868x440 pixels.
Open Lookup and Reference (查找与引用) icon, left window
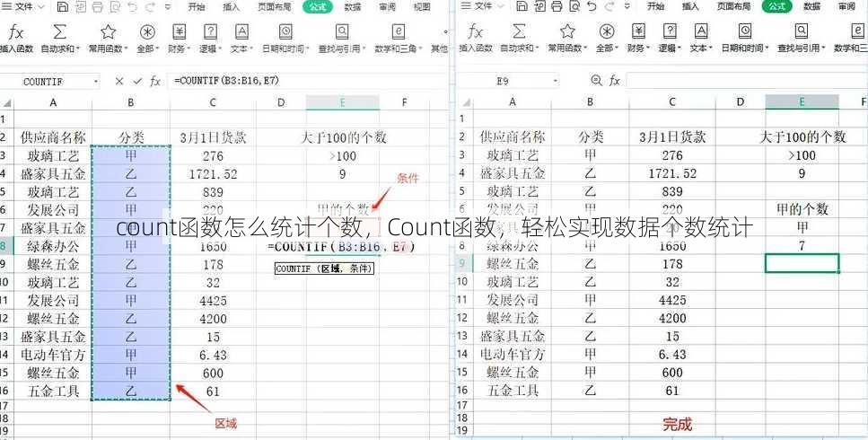click(x=342, y=31)
